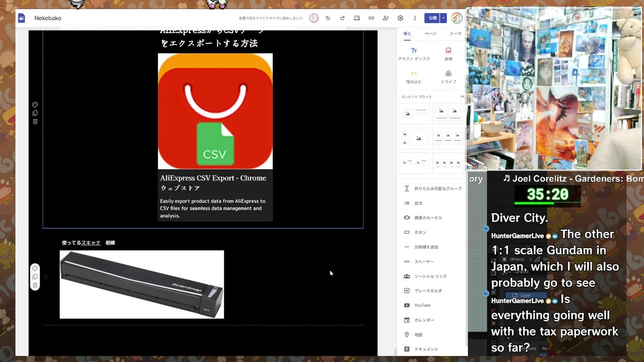Duplicate the AliExpress section

tap(35, 113)
